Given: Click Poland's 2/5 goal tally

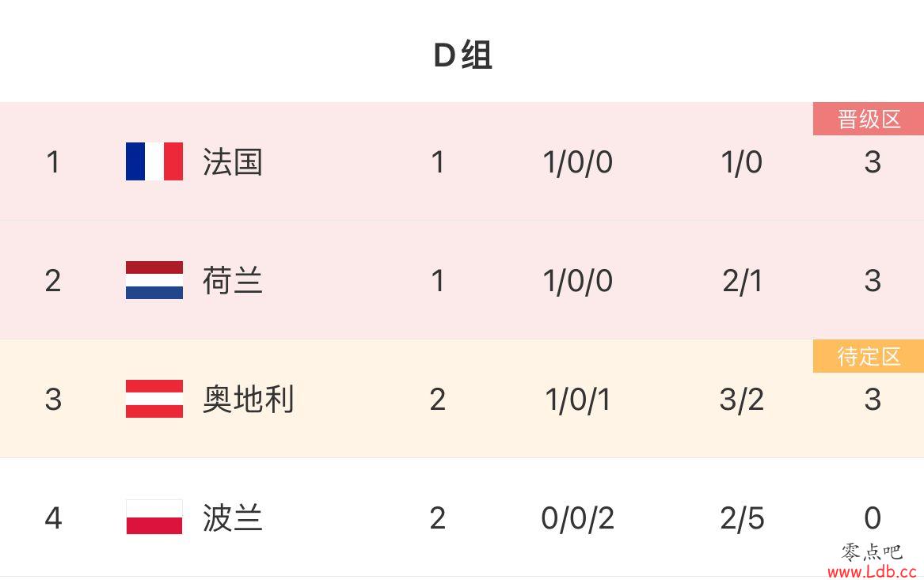Looking at the screenshot, I should (x=742, y=519).
